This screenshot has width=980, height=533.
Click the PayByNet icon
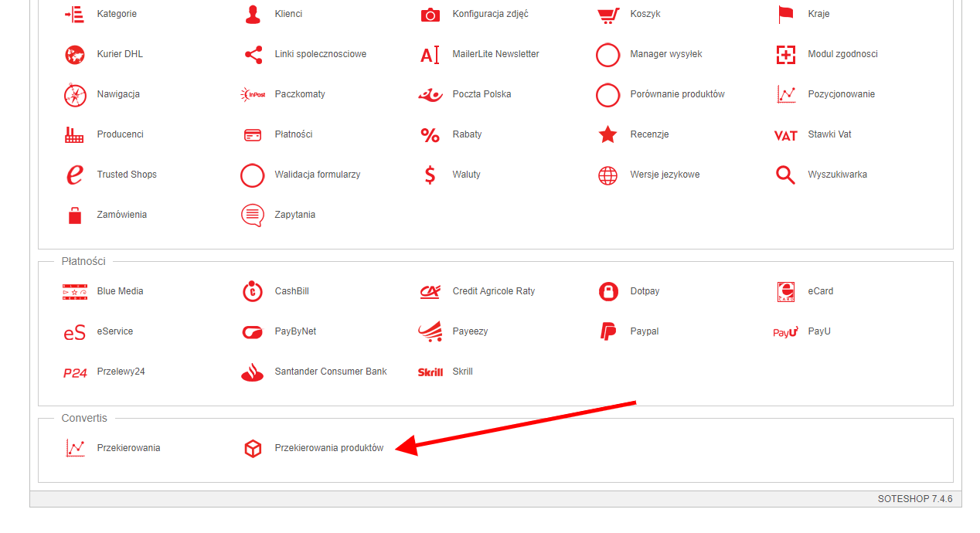[x=253, y=332]
